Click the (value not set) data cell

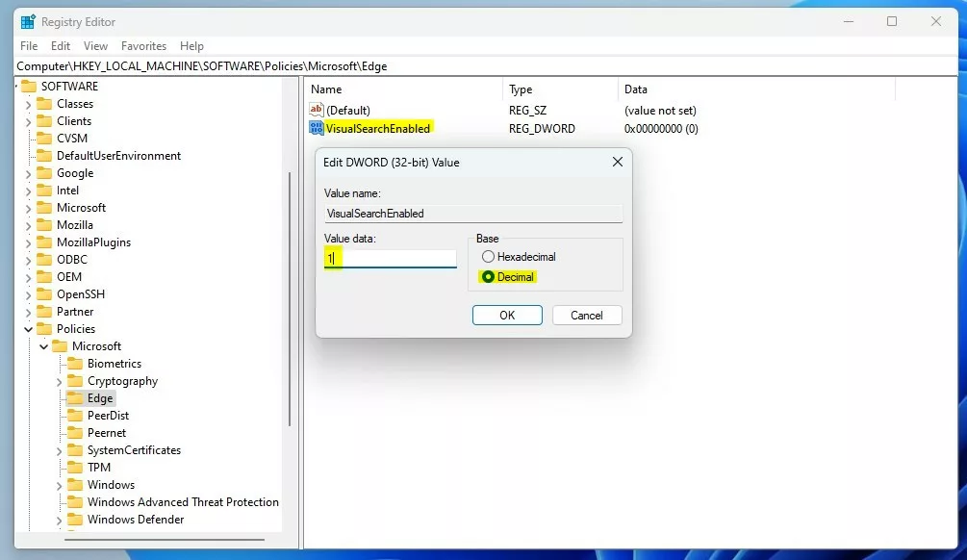click(660, 111)
